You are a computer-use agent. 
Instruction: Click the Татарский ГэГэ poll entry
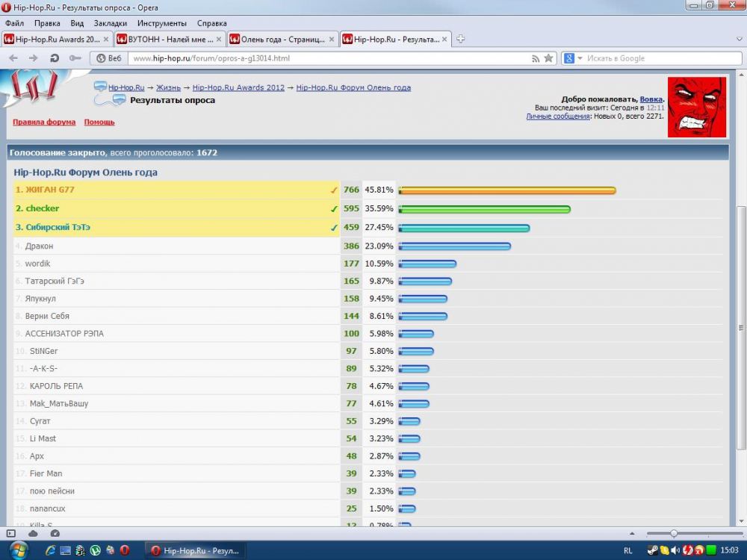pyautogui.click(x=55, y=281)
